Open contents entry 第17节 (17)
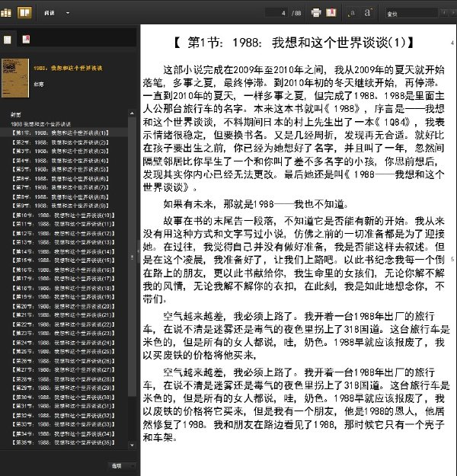Image resolution: width=457 pixels, height=476 pixels. tap(63, 279)
